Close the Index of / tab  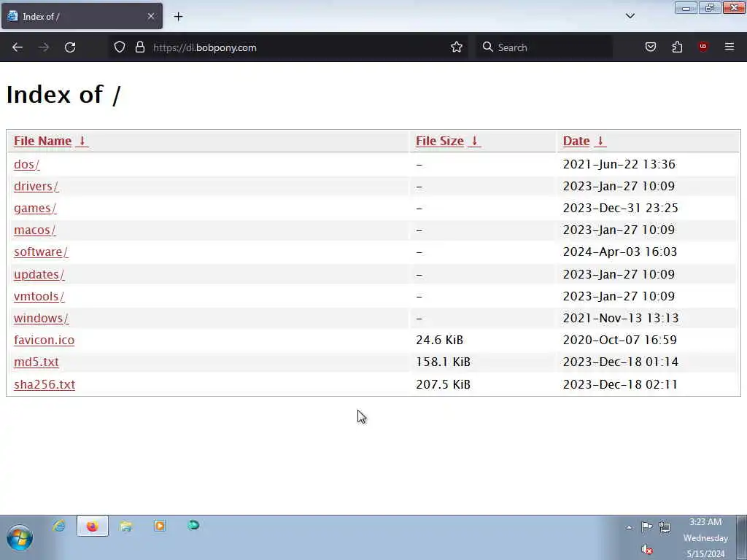(151, 16)
